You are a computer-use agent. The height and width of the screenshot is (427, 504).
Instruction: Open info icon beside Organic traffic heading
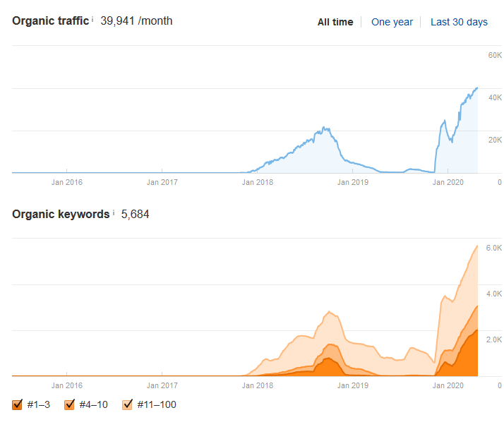point(92,19)
